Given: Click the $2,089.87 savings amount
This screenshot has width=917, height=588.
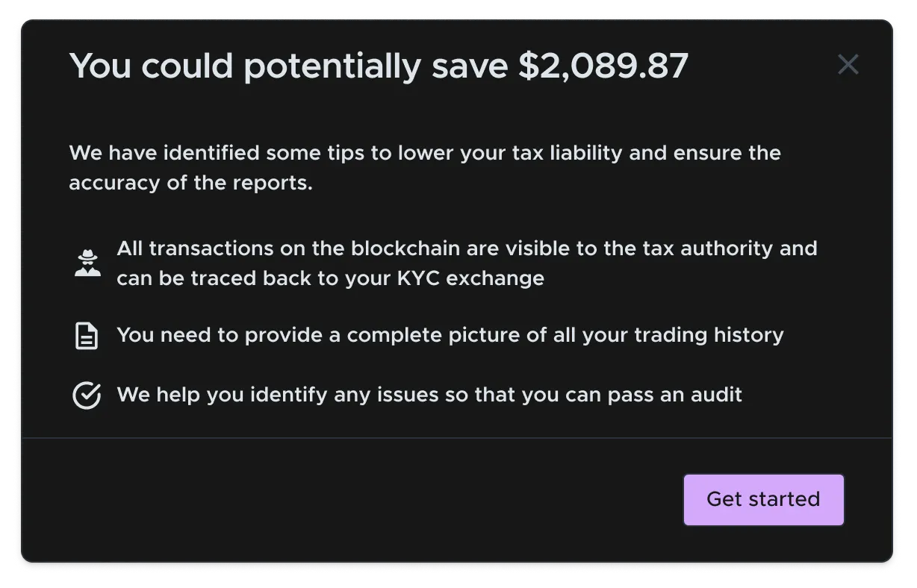Looking at the screenshot, I should [603, 66].
